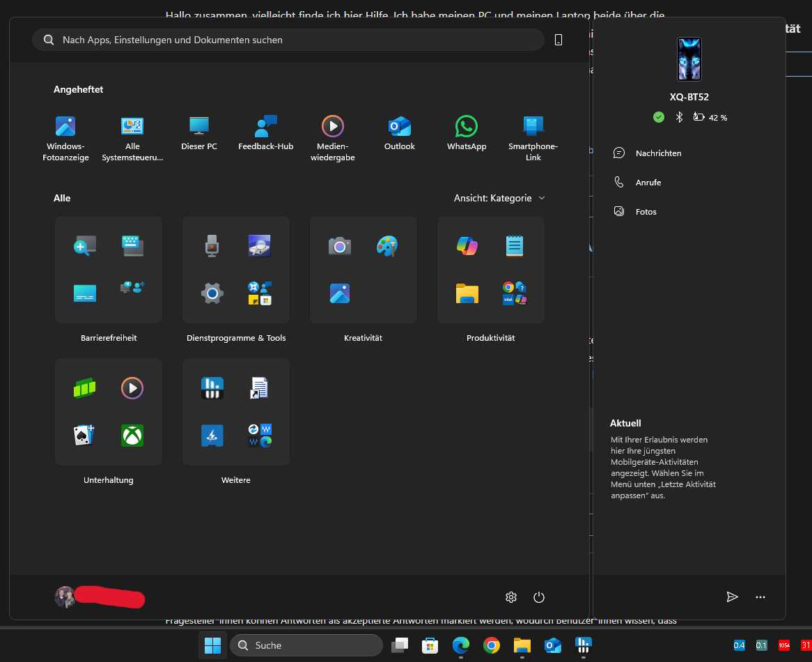Open Microsoft Store from taskbar
The image size is (812, 662).
pyautogui.click(x=430, y=645)
